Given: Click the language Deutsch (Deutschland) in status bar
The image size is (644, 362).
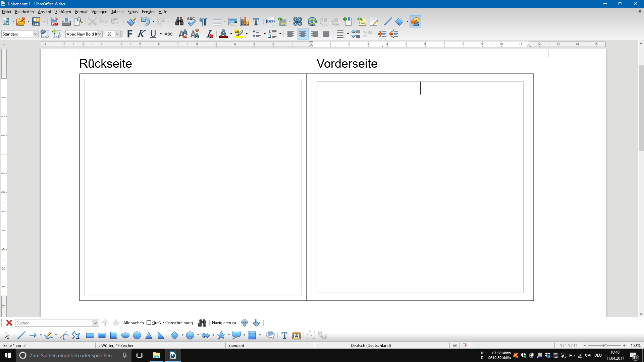Looking at the screenshot, I should (x=371, y=345).
